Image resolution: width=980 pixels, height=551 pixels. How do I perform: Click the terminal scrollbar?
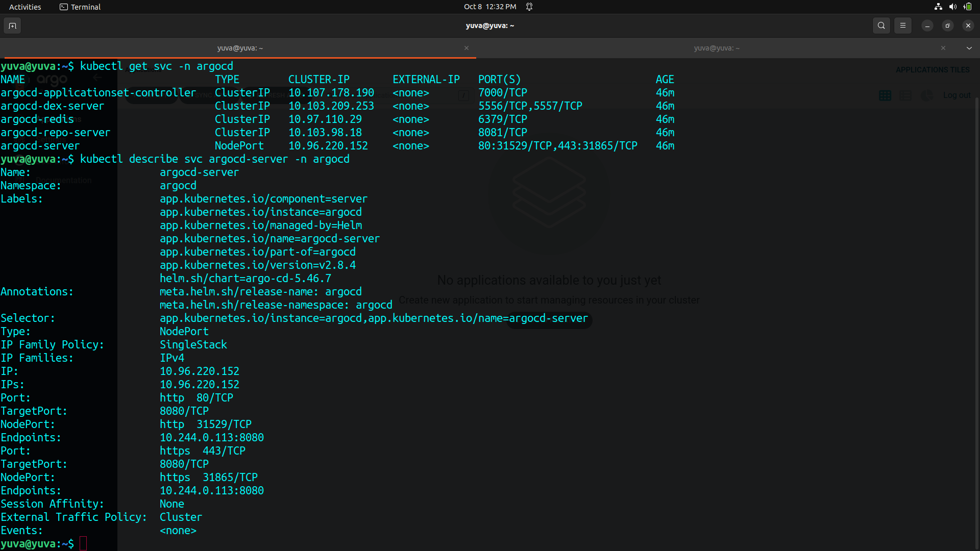coord(976,306)
